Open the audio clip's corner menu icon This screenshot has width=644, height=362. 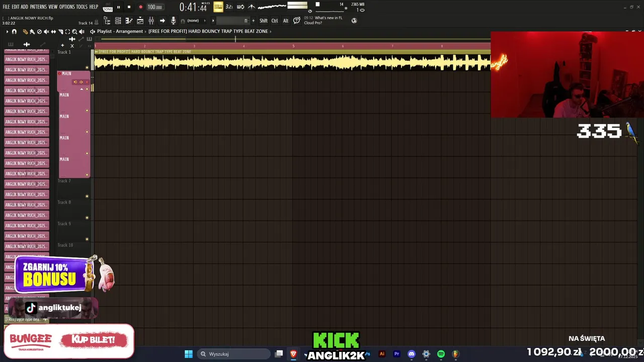click(96, 52)
